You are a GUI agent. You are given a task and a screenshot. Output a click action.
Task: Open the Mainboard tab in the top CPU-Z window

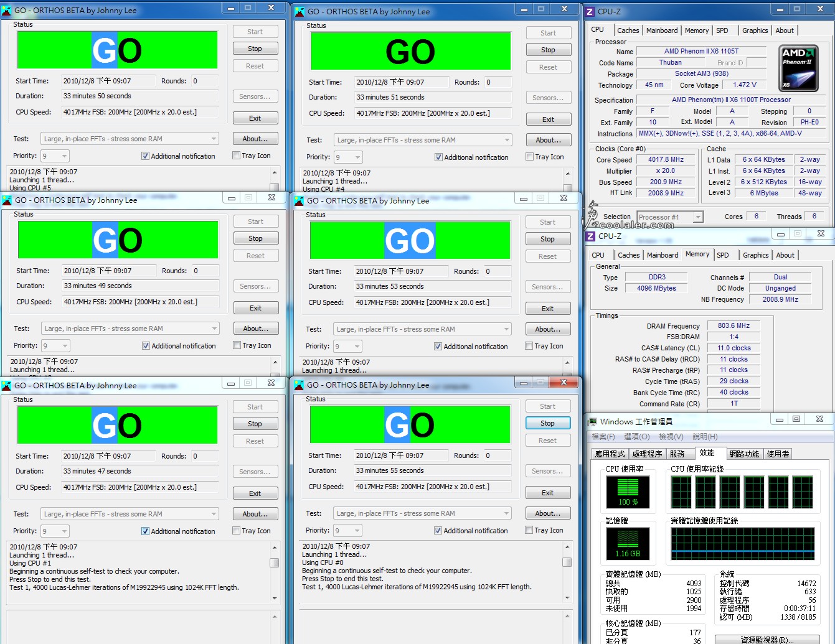tap(662, 30)
